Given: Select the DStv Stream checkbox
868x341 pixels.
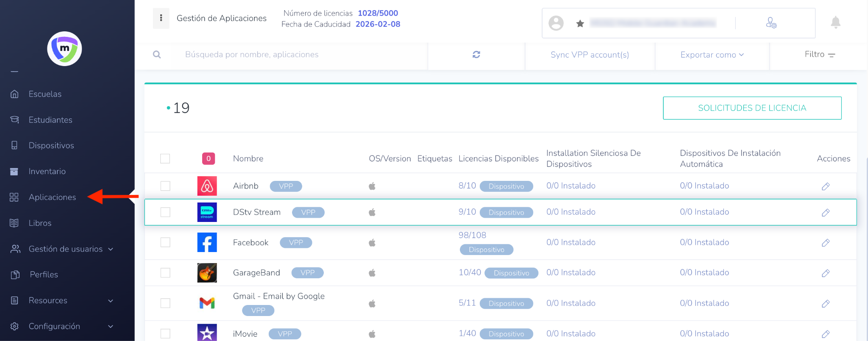Looking at the screenshot, I should tap(165, 212).
